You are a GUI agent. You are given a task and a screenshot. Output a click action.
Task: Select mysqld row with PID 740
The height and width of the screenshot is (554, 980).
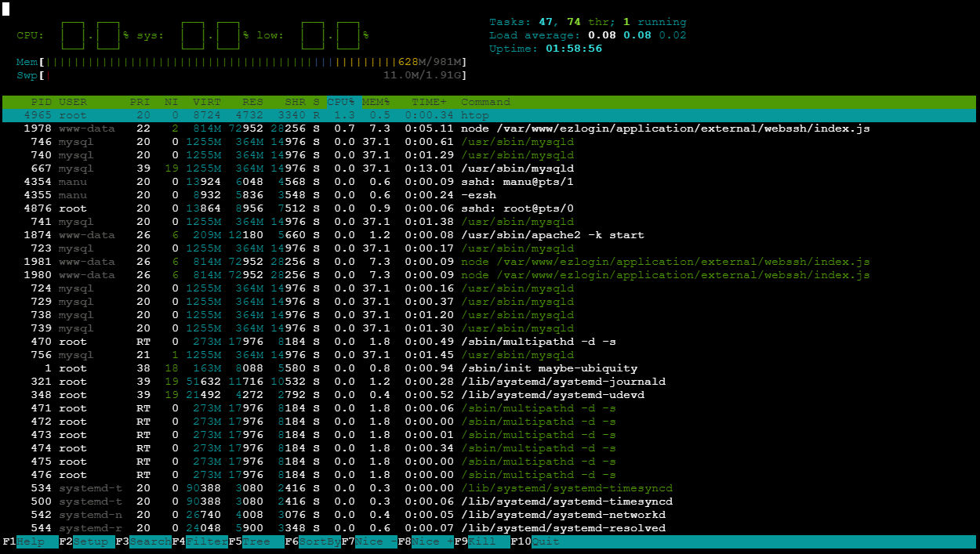(489, 155)
